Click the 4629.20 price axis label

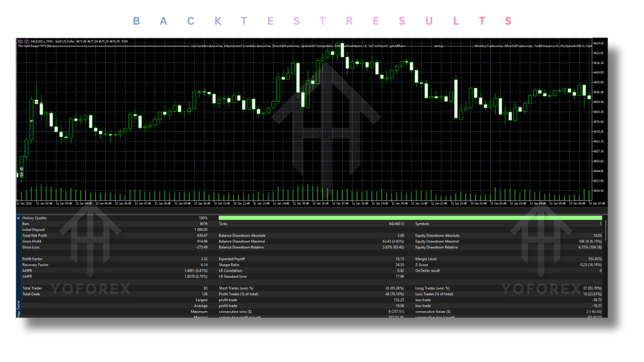pyautogui.click(x=599, y=43)
